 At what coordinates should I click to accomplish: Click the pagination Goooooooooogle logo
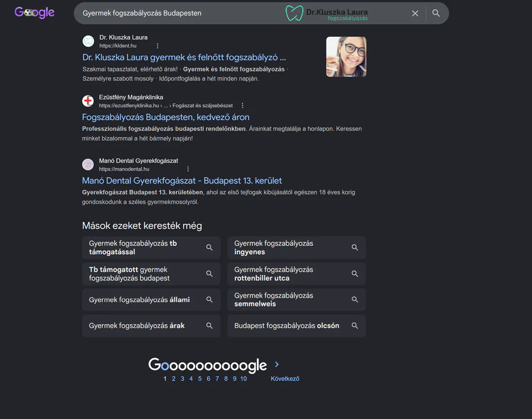pos(208,365)
